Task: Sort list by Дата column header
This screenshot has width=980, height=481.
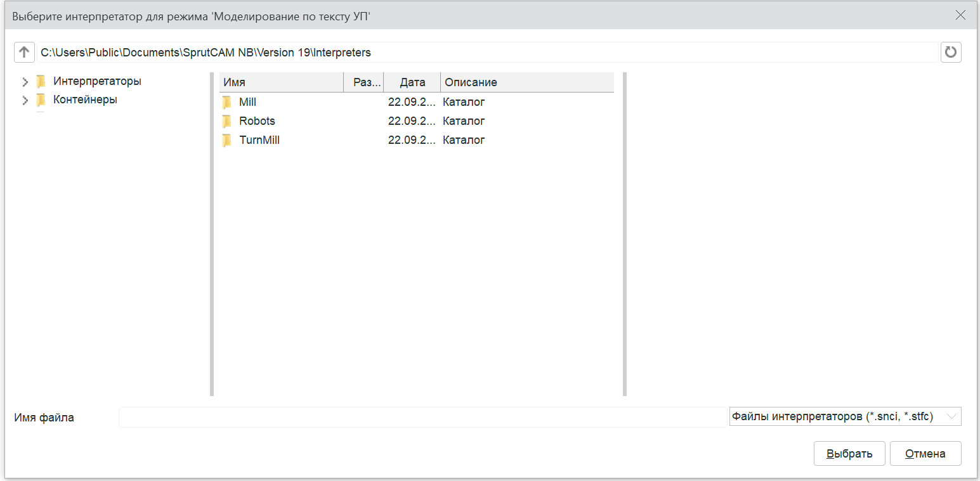Action: coord(412,82)
